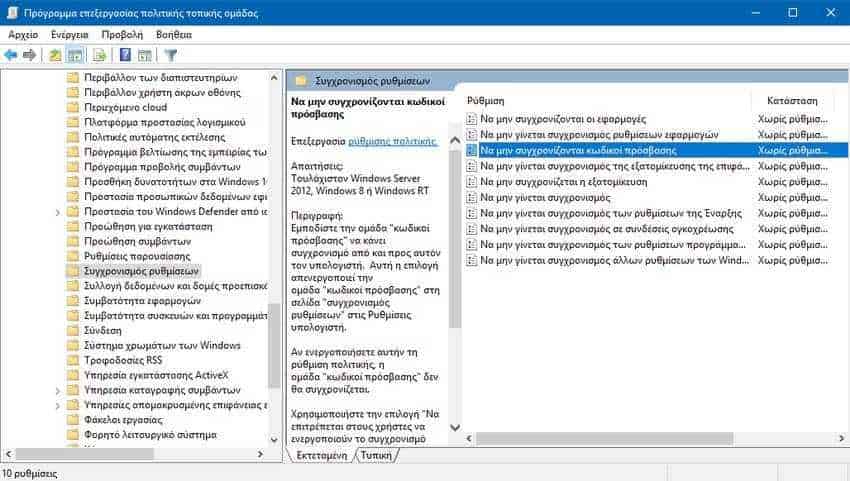Select 'Φορητό λειτουργικό σύστημα' tree folder

(150, 434)
